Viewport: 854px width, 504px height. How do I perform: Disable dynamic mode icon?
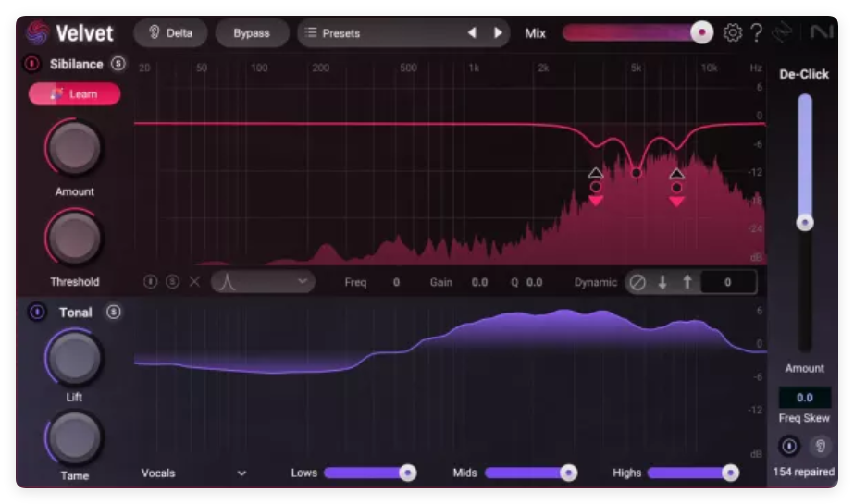637,282
